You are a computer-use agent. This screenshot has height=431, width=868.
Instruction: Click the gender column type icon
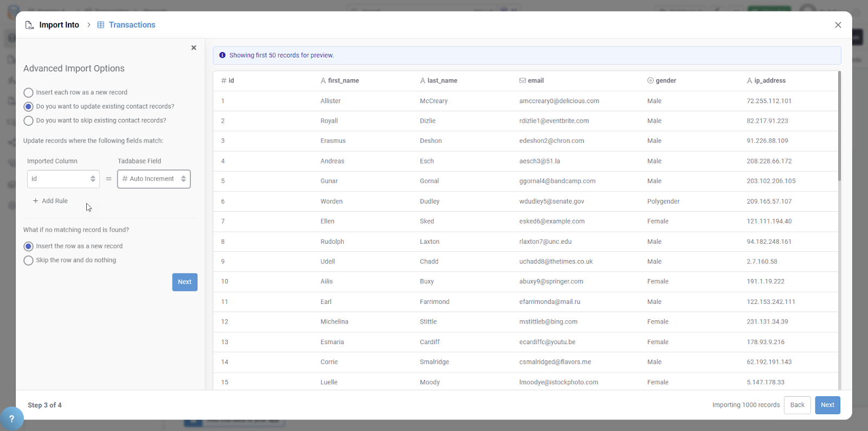click(x=650, y=80)
